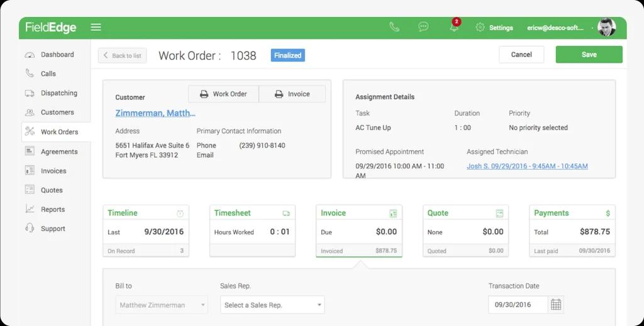The image size is (644, 326).
Task: Print the Work Order
Action: pyautogui.click(x=223, y=94)
